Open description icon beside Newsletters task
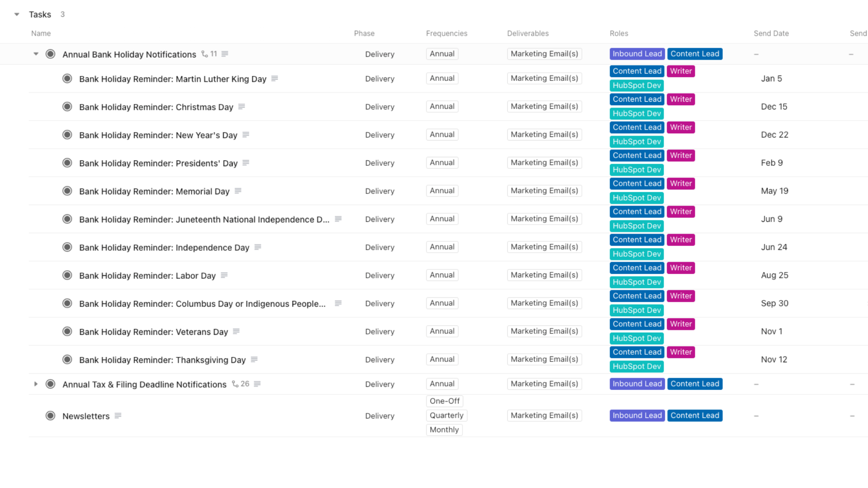The width and height of the screenshot is (868, 488). pyautogui.click(x=118, y=416)
